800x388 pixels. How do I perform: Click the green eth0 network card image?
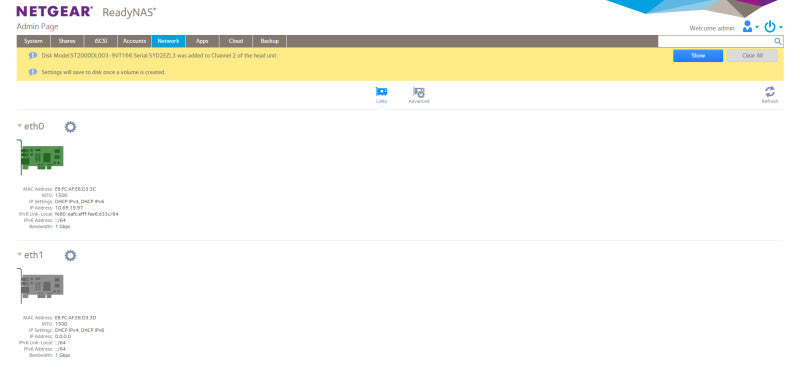[x=40, y=157]
